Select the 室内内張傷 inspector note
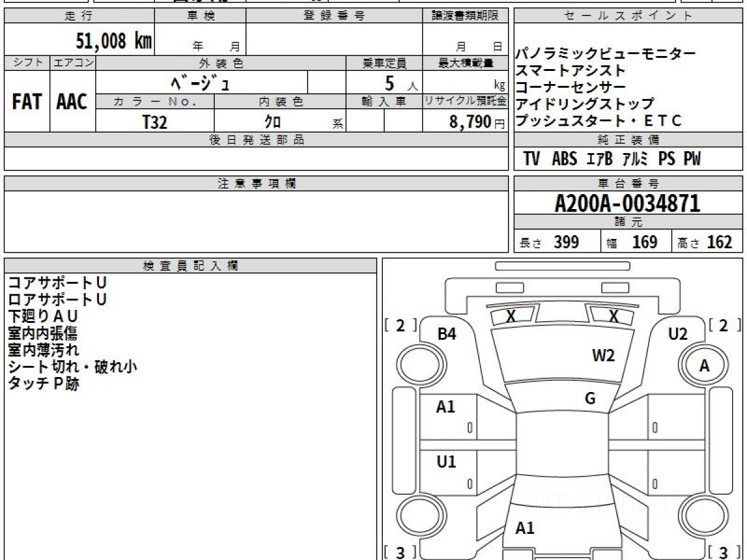 tap(43, 333)
